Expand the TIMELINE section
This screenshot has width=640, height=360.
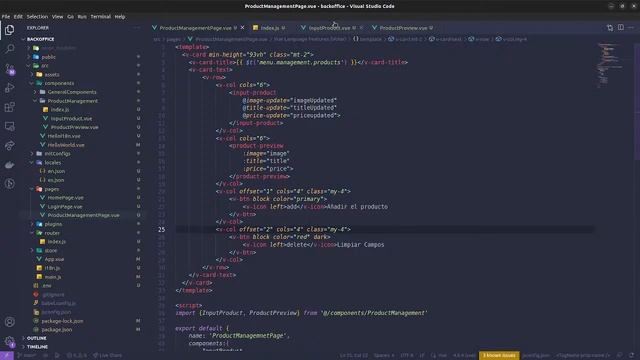(38, 347)
